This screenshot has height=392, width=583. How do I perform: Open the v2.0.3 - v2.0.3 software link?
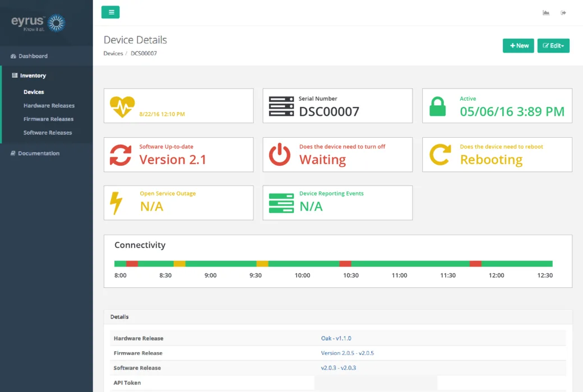[x=339, y=368]
